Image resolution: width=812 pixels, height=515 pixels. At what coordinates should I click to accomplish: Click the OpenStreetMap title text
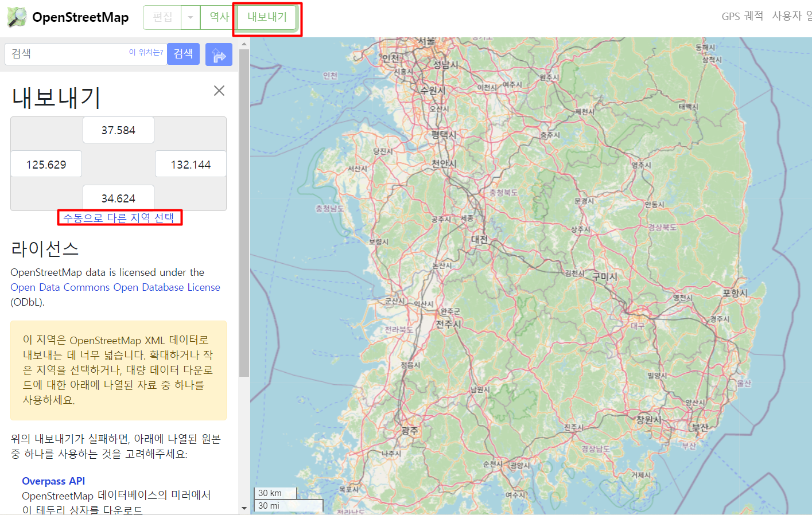tap(80, 17)
